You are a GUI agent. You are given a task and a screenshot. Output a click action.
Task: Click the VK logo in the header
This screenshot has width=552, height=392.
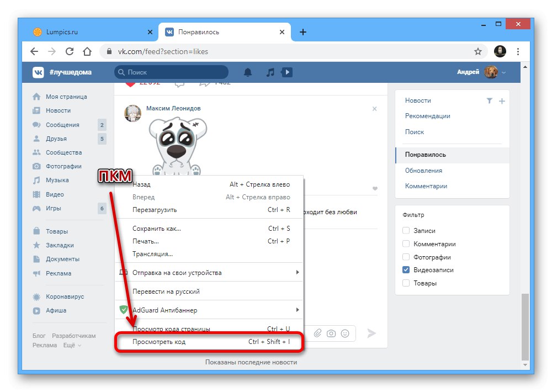click(38, 72)
